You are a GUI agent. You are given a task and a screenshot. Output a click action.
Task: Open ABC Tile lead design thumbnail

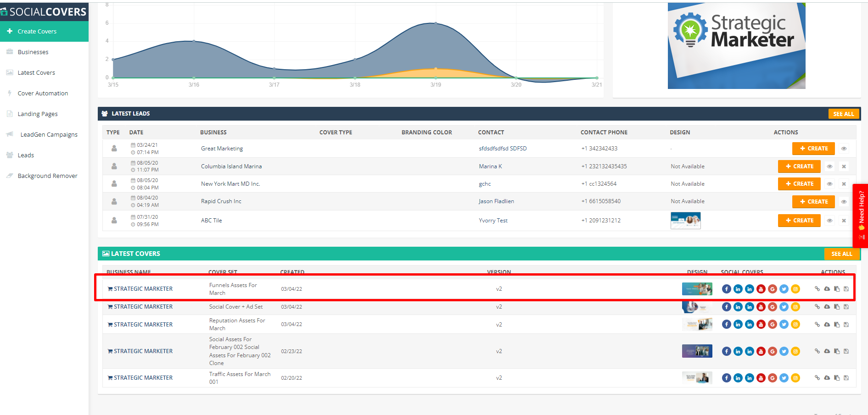click(x=685, y=221)
